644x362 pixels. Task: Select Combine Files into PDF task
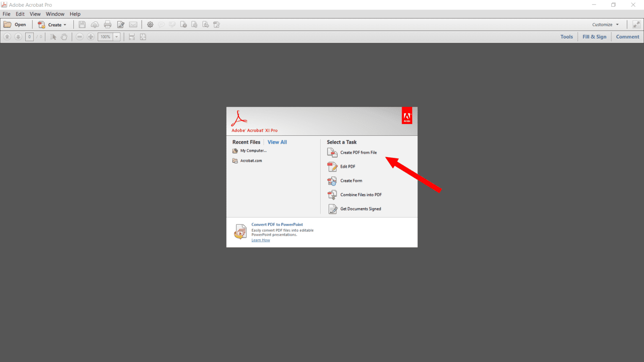click(x=355, y=195)
